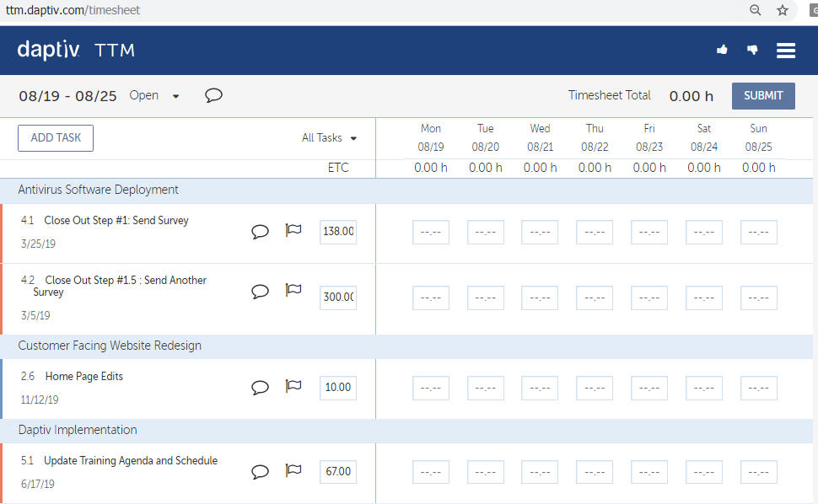The image size is (818, 504).
Task: Click the SUBMIT button
Action: 763,96
